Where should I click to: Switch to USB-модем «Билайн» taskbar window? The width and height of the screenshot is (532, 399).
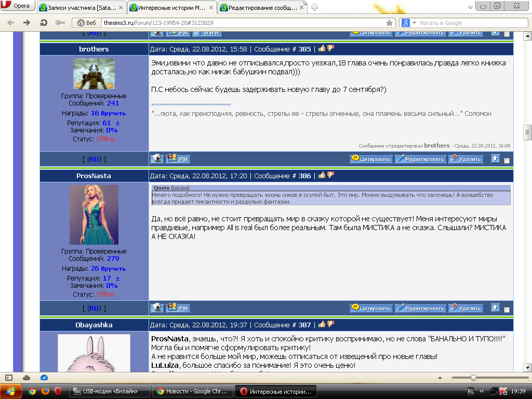coord(110,391)
